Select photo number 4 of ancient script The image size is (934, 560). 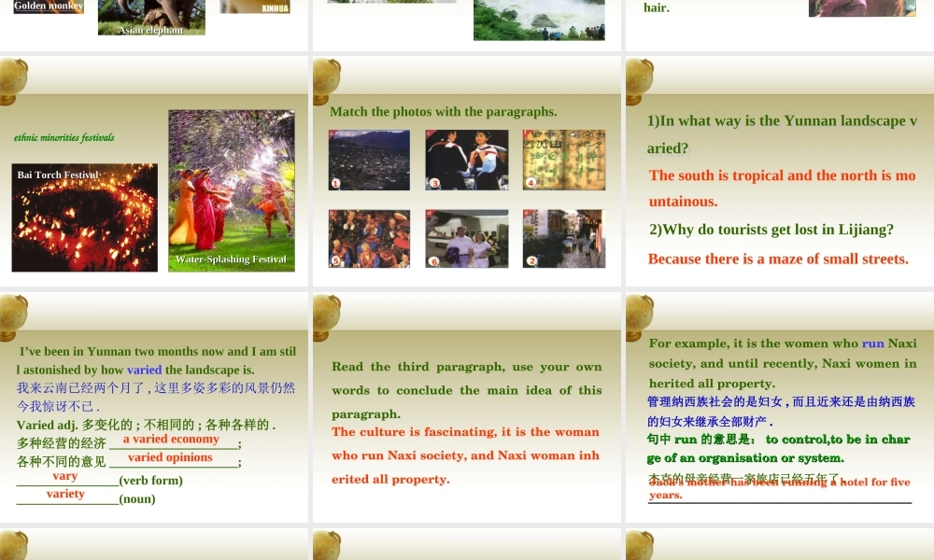click(564, 161)
